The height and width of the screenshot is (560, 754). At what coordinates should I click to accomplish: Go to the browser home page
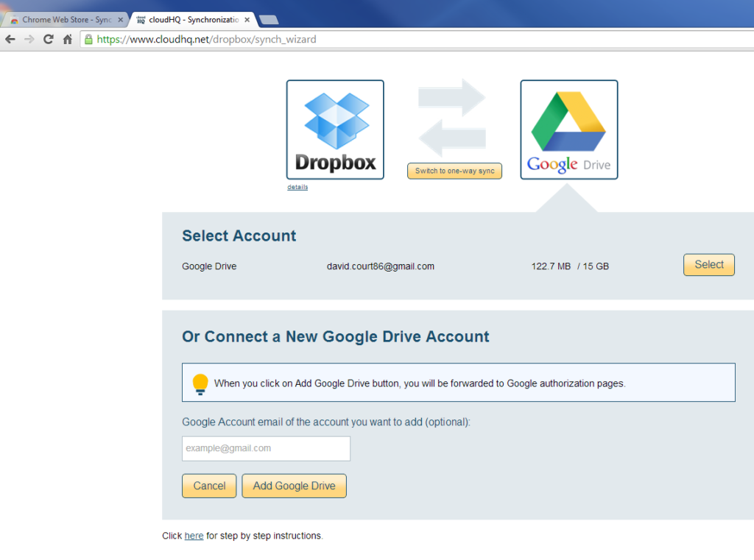67,39
